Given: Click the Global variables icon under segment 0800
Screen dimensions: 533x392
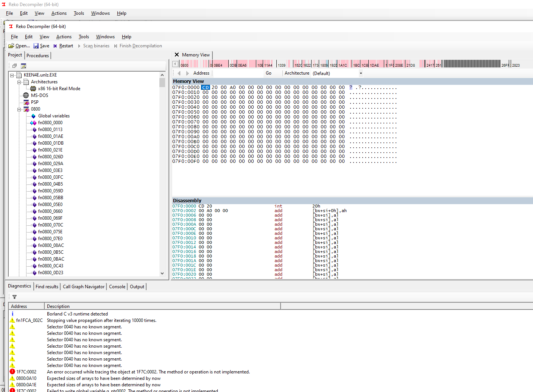Looking at the screenshot, I should [x=33, y=116].
